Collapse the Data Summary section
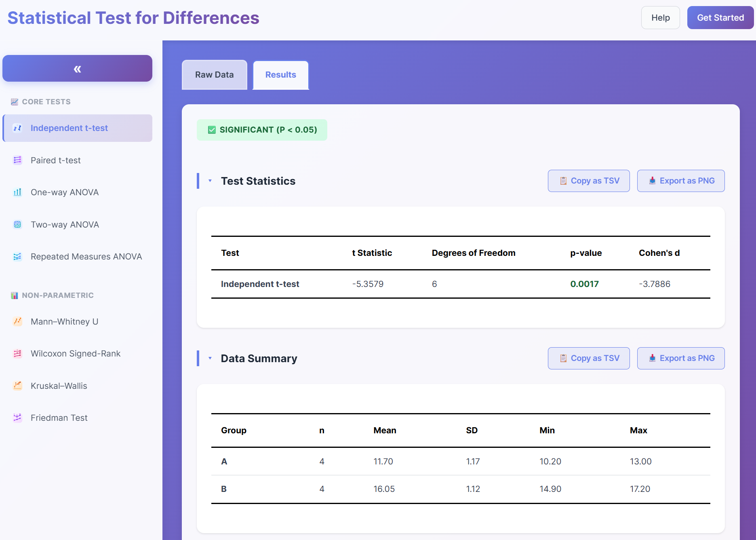The height and width of the screenshot is (540, 756). (x=210, y=358)
